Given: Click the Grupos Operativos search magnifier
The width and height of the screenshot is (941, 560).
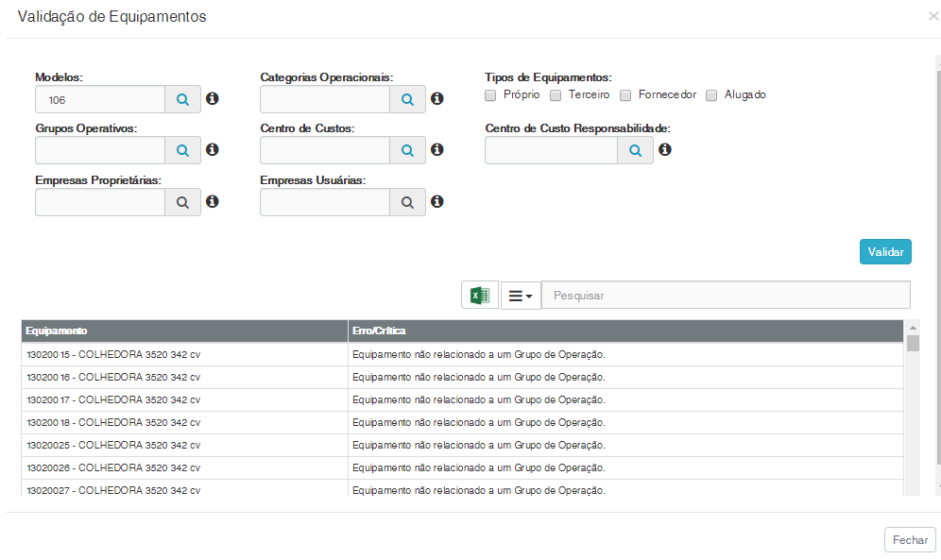Looking at the screenshot, I should (183, 150).
